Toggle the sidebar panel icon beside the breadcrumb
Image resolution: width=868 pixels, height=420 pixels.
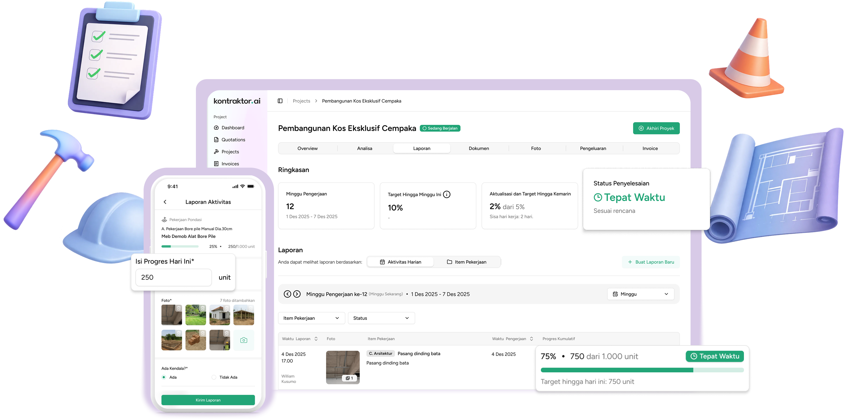pos(280,101)
